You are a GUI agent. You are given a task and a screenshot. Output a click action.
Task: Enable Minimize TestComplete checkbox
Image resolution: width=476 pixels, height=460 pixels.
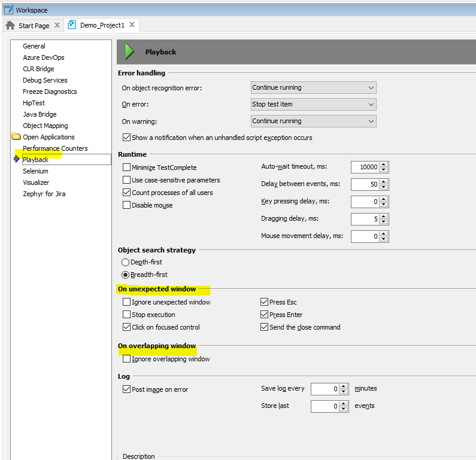click(x=126, y=167)
